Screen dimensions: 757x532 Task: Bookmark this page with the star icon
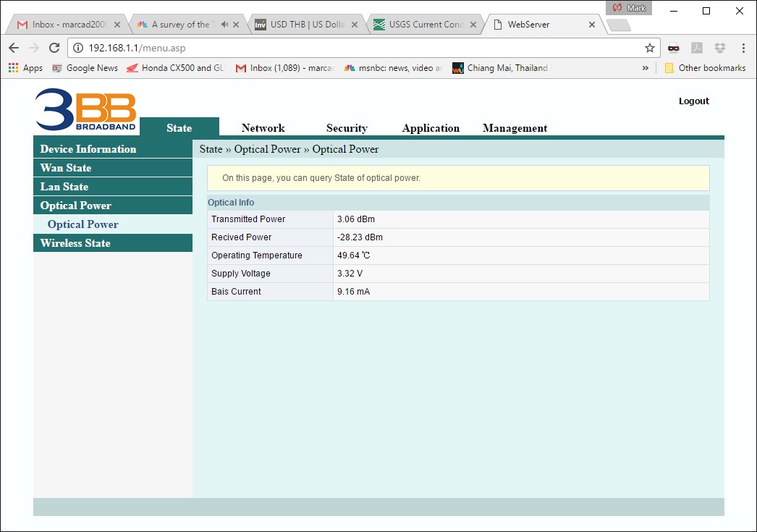coord(650,48)
